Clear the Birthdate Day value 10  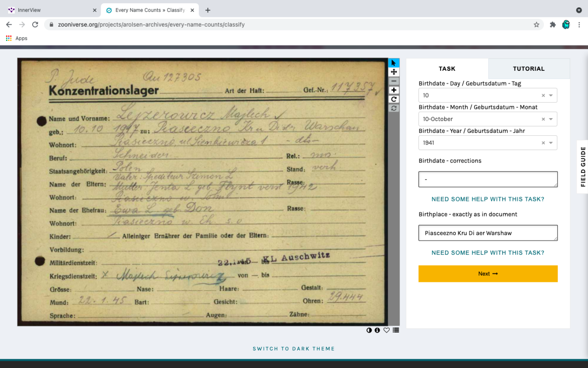coord(543,95)
